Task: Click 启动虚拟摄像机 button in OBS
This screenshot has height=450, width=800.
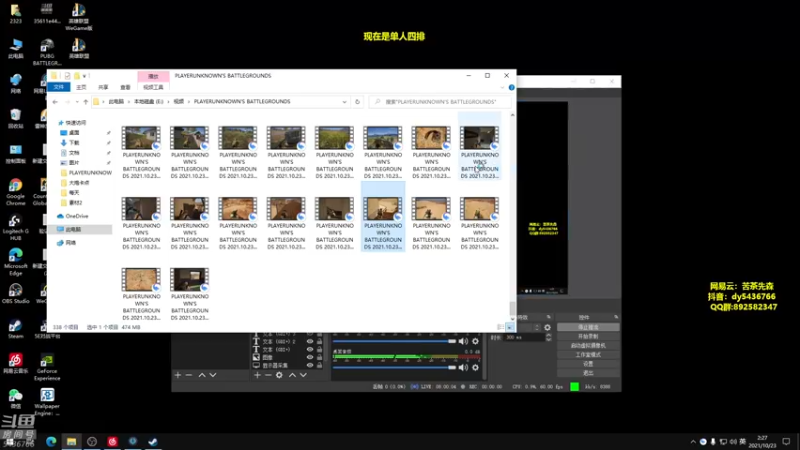Action: tap(588, 345)
